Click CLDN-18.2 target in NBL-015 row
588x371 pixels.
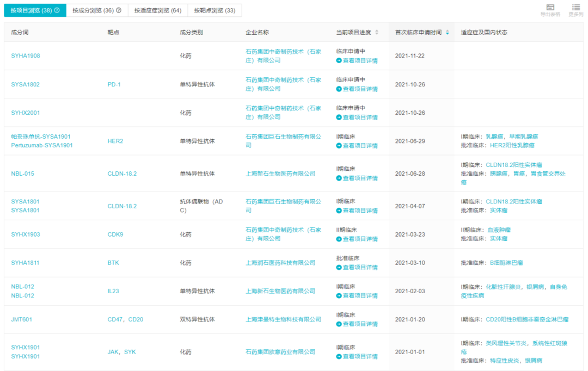click(x=122, y=174)
